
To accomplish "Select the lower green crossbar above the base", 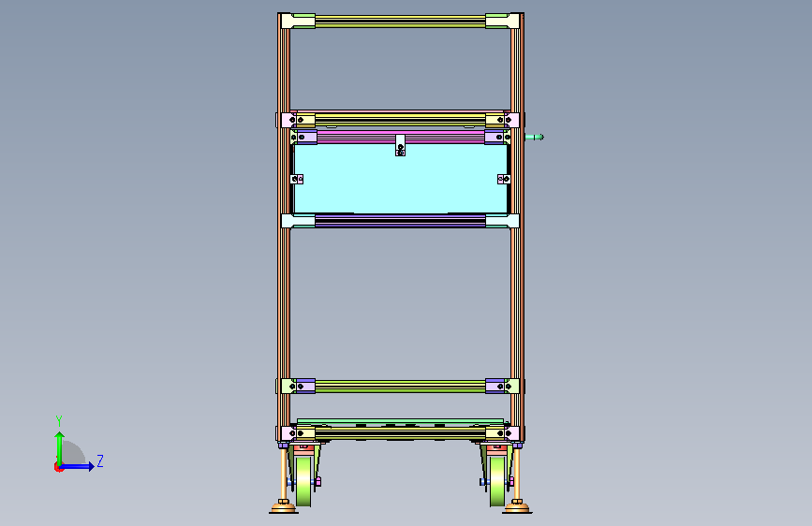I will [x=400, y=387].
